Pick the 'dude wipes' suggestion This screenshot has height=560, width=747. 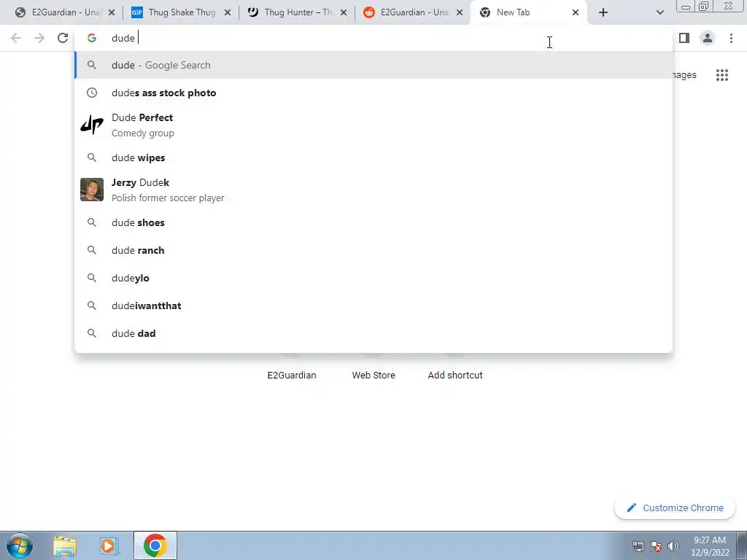coord(373,157)
